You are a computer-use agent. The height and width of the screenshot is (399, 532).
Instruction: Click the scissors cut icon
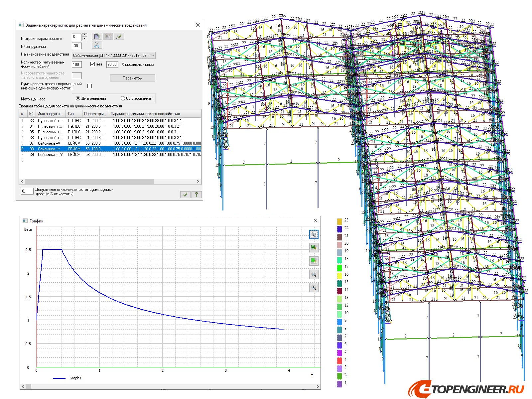(x=97, y=45)
